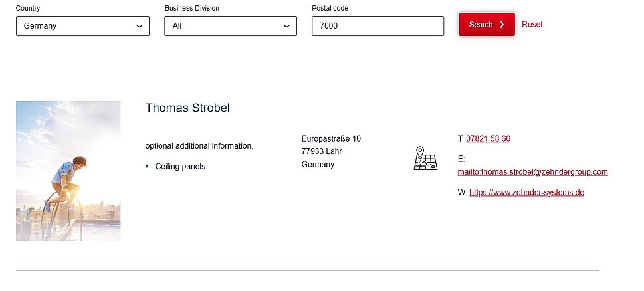Viewport: 644px width, 291px height.
Task: Click the Business Division field label
Action: (x=191, y=8)
